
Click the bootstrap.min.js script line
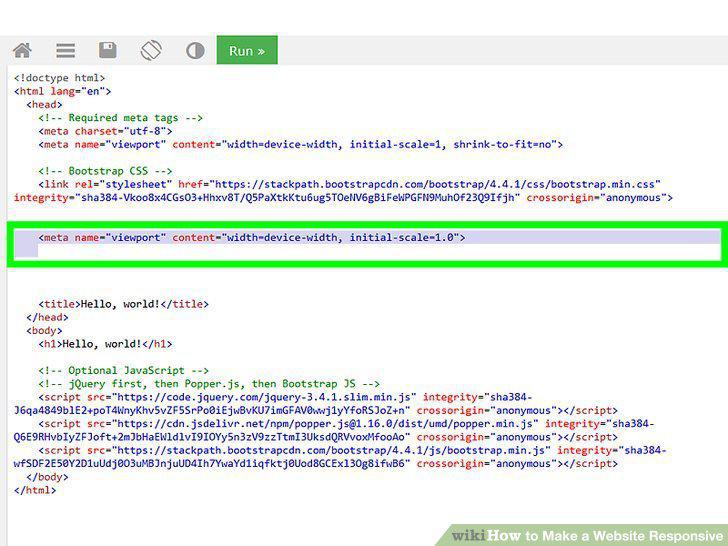pos(352,450)
